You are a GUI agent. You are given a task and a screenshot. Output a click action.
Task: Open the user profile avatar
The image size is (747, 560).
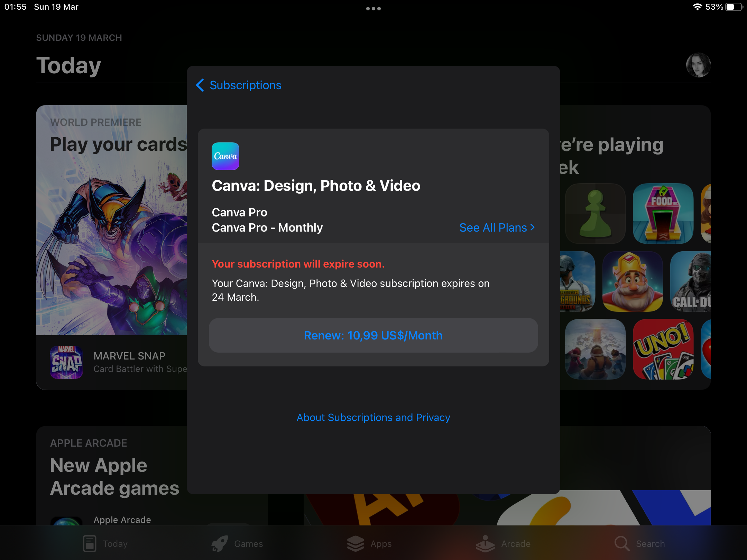(x=698, y=65)
